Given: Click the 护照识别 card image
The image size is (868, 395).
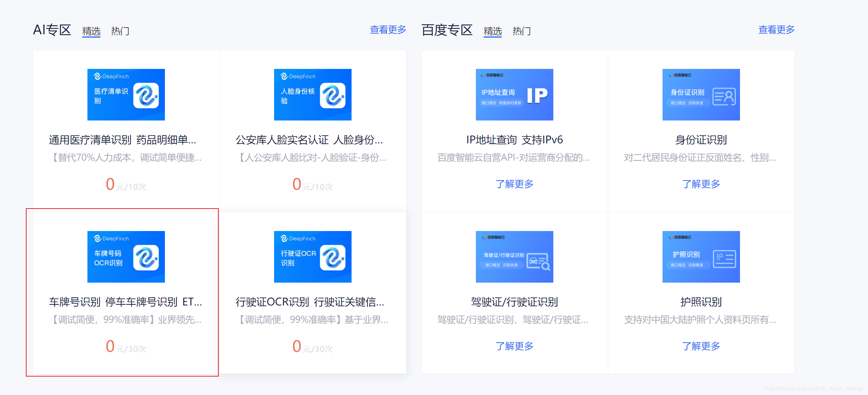Looking at the screenshot, I should pyautogui.click(x=701, y=256).
